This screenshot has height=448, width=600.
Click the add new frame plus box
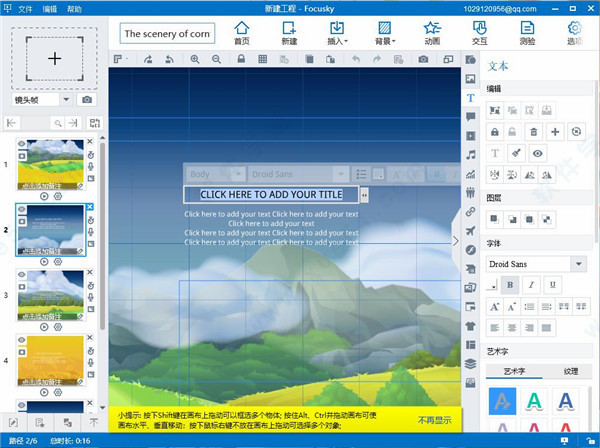pyautogui.click(x=54, y=58)
